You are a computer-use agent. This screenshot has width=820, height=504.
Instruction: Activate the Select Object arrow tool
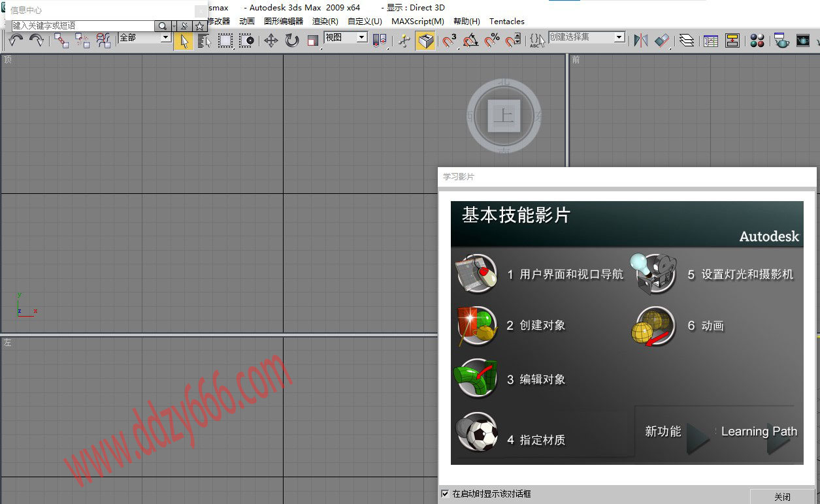184,40
